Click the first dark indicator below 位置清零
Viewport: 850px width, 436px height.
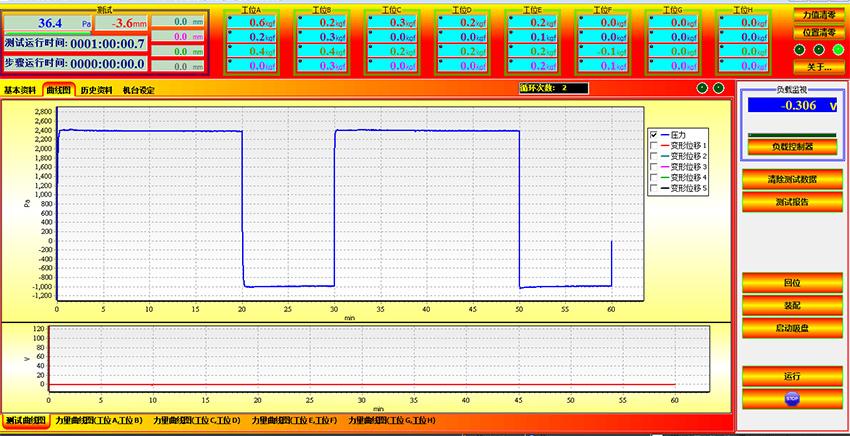(x=800, y=49)
